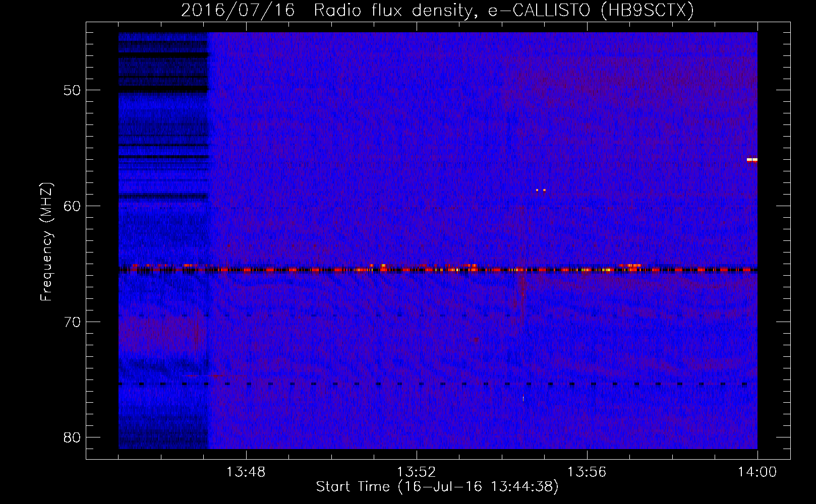Click the 'Start Time (16-Jul-16 13:44:38)' label
The height and width of the screenshot is (504, 816).
tap(437, 487)
